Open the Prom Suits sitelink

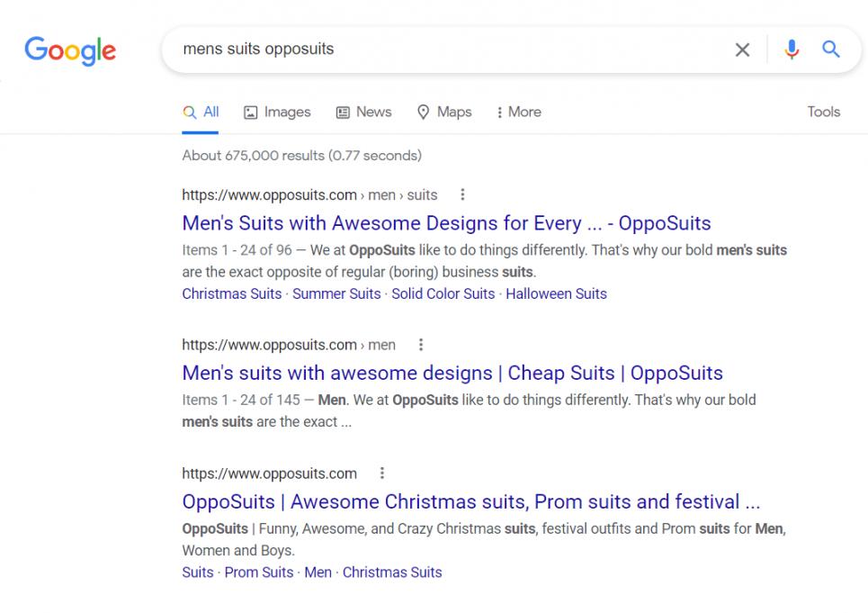(259, 572)
